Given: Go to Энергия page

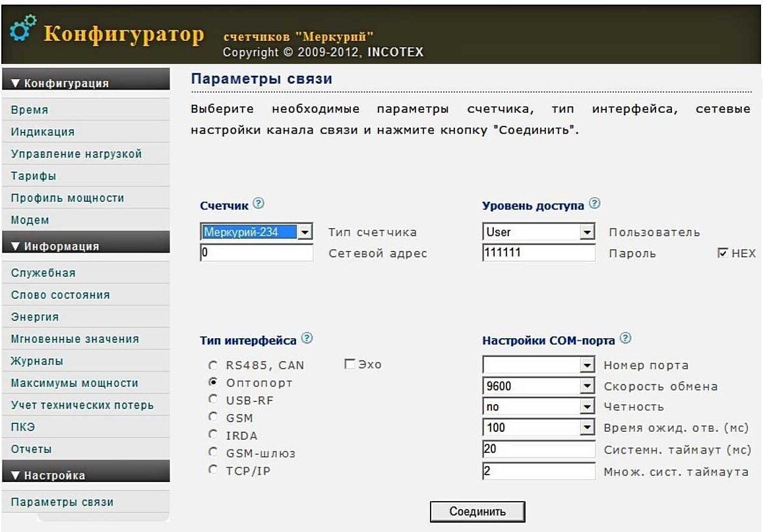Looking at the screenshot, I should [x=86, y=316].
